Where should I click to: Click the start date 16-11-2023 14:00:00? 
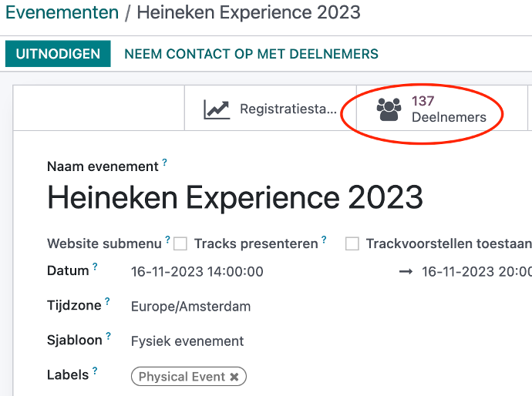[x=197, y=272]
